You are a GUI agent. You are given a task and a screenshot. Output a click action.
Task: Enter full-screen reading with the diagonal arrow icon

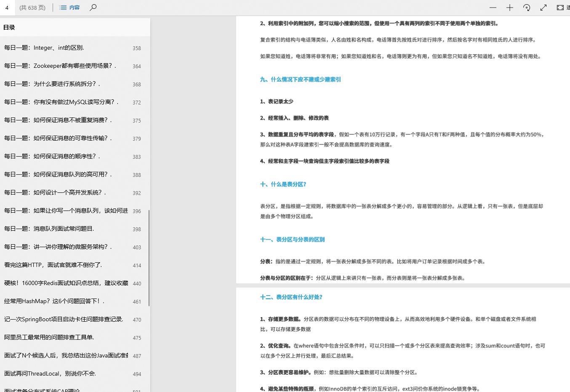coord(543,7)
